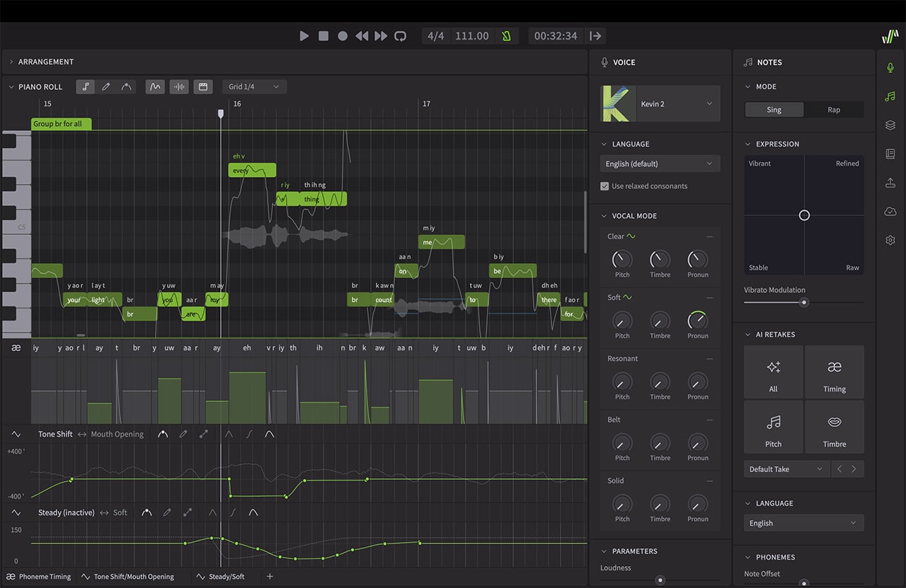Select Sing mode in Notes panel

point(774,110)
